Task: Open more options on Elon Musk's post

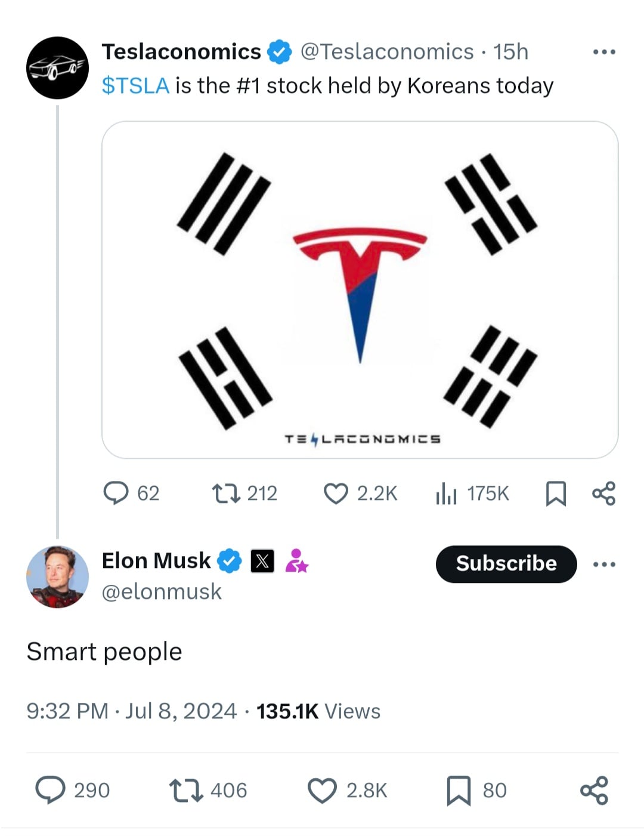Action: tap(604, 564)
